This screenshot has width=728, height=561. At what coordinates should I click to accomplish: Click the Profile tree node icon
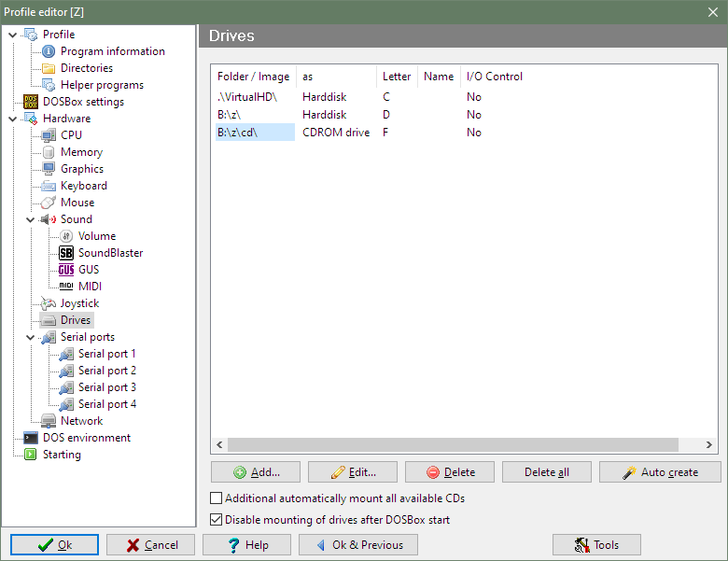(31, 35)
